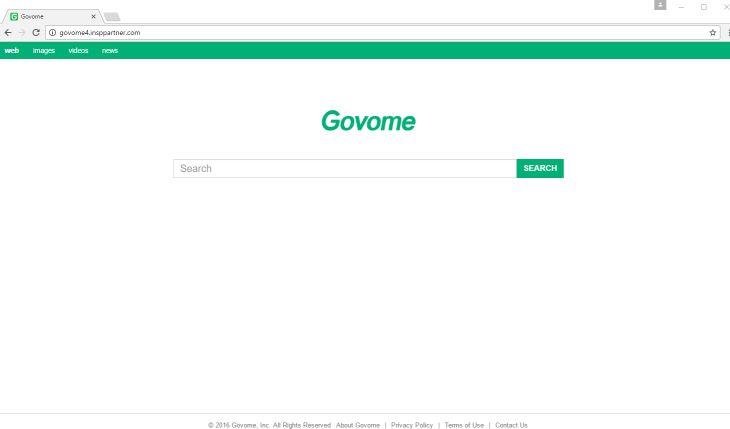Viewport: 730px width, 429px height.
Task: Open the Terms of Use link
Action: [x=464, y=425]
